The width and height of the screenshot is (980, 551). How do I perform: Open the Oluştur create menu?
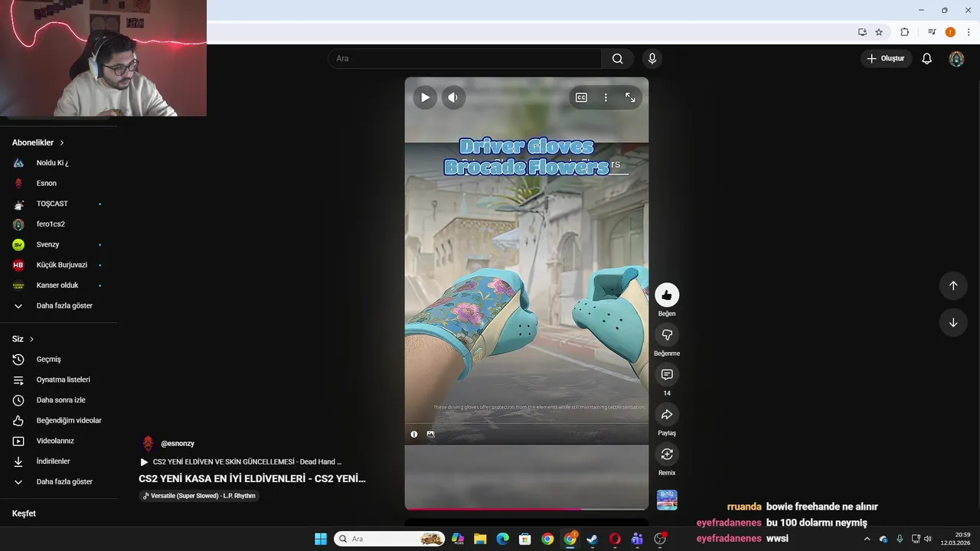point(886,58)
